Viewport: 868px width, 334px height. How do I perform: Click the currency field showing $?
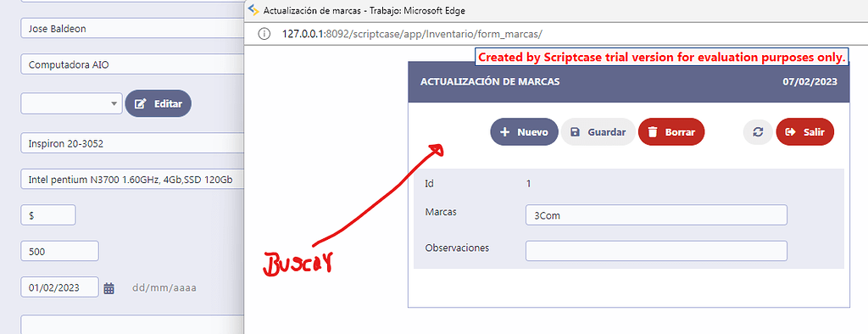tap(48, 215)
